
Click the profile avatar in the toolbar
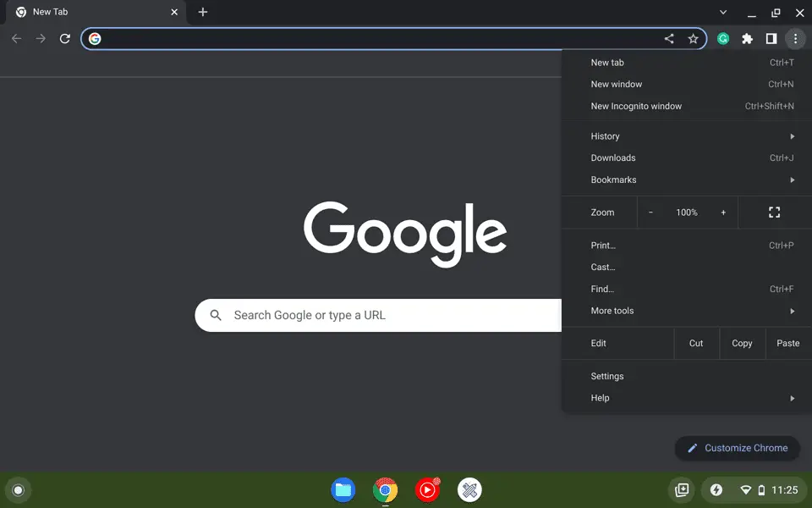(722, 38)
